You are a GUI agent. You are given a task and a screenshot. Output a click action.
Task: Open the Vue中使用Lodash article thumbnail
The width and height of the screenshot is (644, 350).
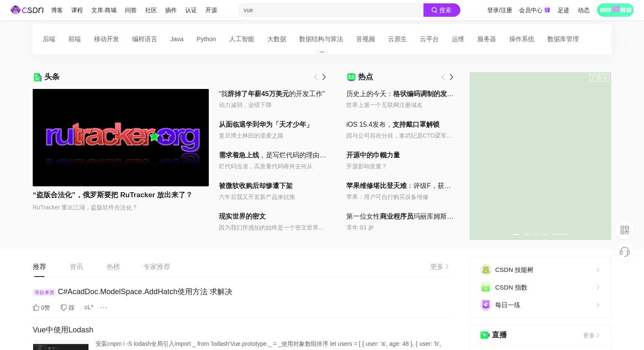(61, 345)
